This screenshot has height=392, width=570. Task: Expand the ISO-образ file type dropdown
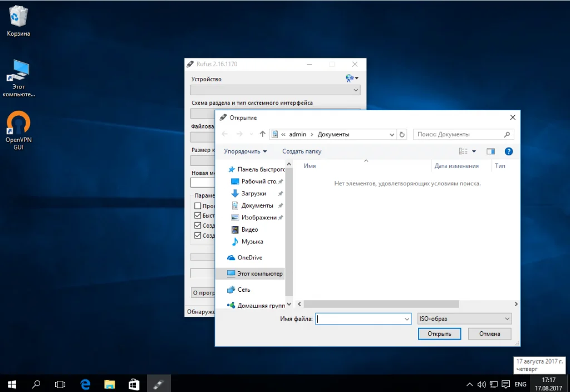pyautogui.click(x=507, y=318)
